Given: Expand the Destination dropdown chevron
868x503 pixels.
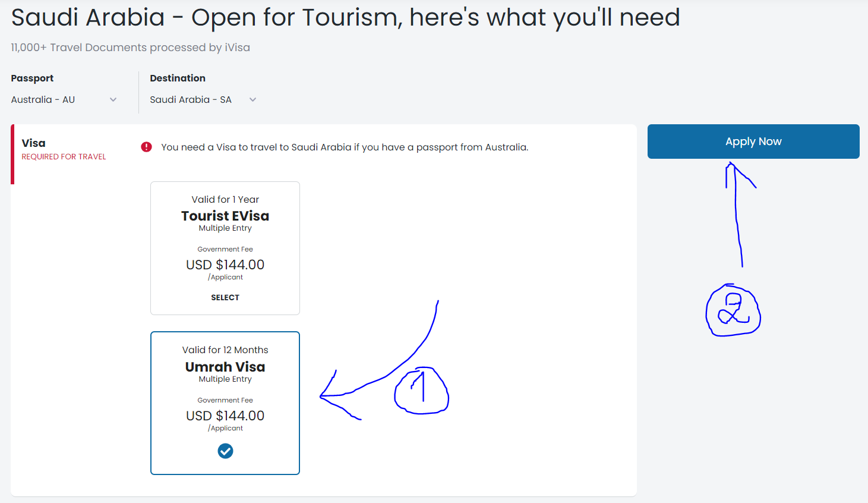Looking at the screenshot, I should (252, 100).
